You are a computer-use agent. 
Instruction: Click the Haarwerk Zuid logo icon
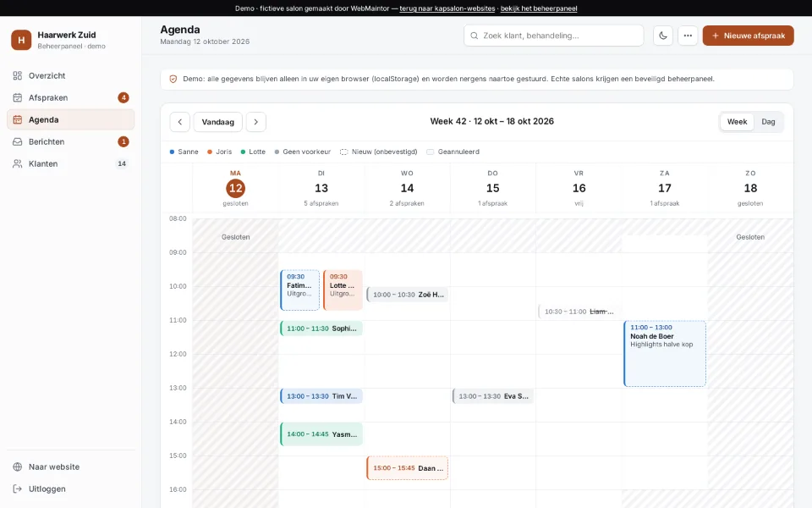[x=21, y=40]
